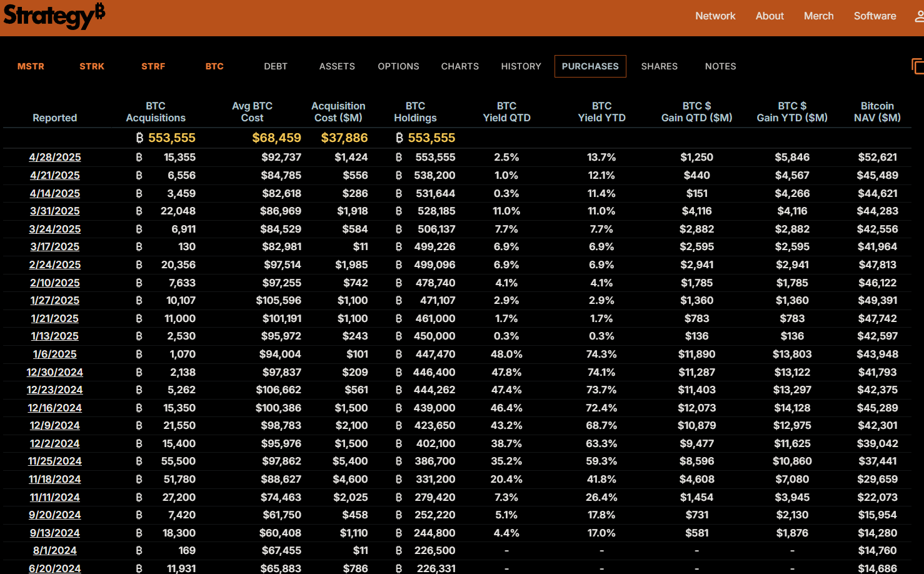Click the Software navigation link

click(x=875, y=16)
